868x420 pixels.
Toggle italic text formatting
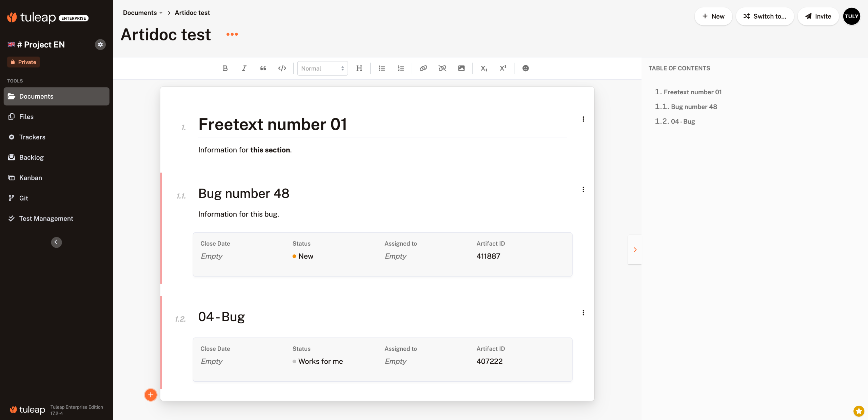244,68
